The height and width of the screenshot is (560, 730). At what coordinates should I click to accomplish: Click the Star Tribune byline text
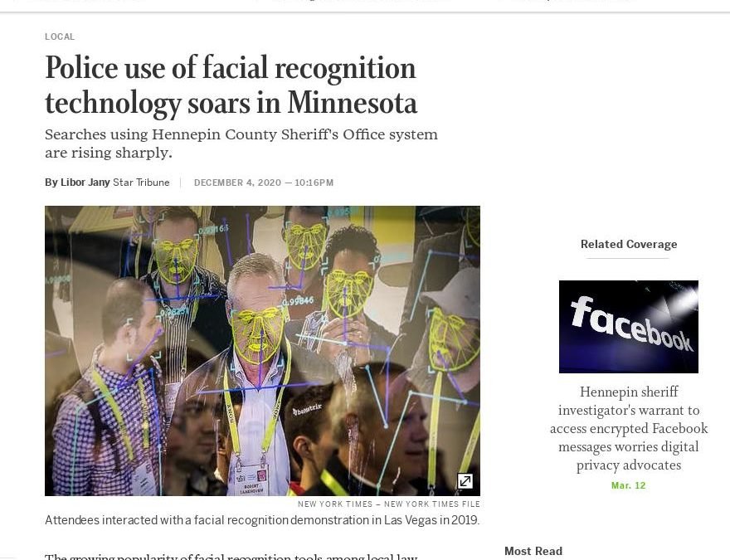tap(141, 183)
